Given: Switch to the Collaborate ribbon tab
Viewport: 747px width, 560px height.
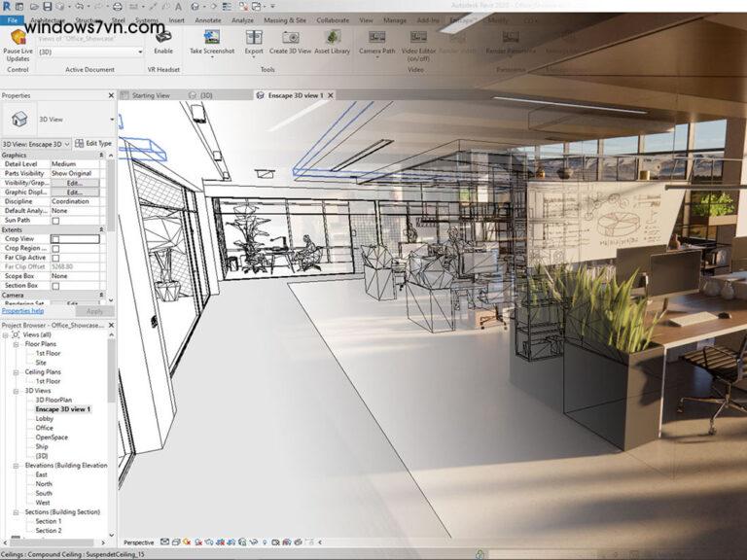Looking at the screenshot, I should click(x=333, y=20).
